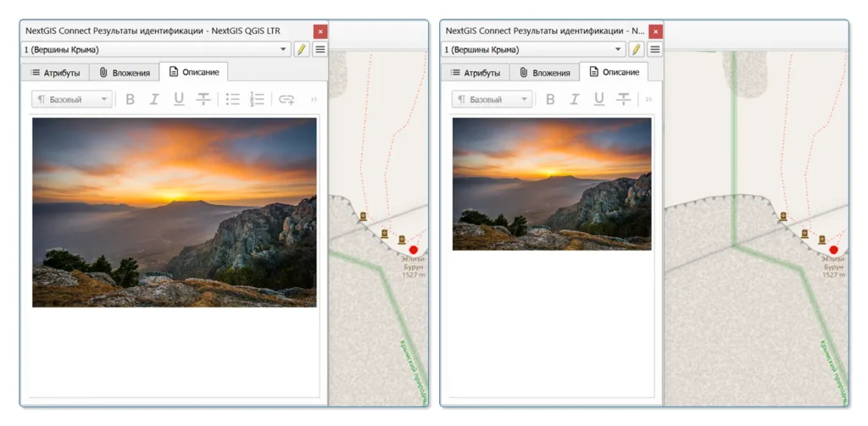Toggle bold formatting in right window
This screenshot has width=868, height=426.
click(550, 100)
